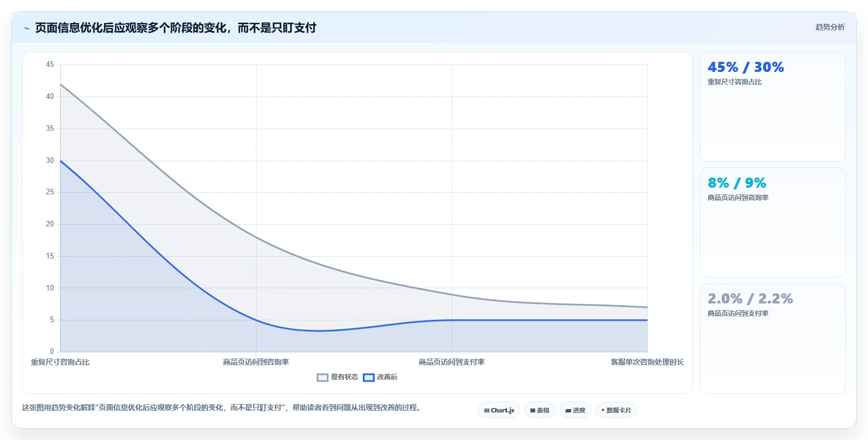Viewport: 868px width, 440px height.
Task: Select the 表格 chip
Action: tap(539, 410)
